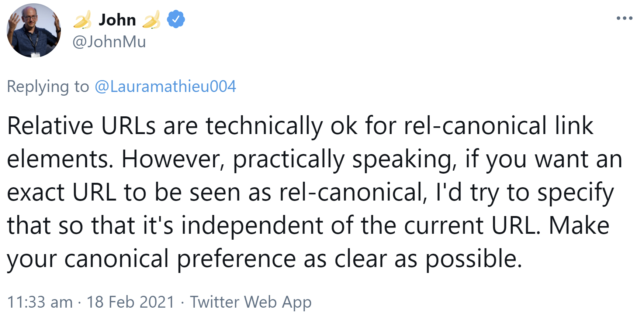The image size is (644, 325).
Task: Click the display name John
Action: pos(117,20)
